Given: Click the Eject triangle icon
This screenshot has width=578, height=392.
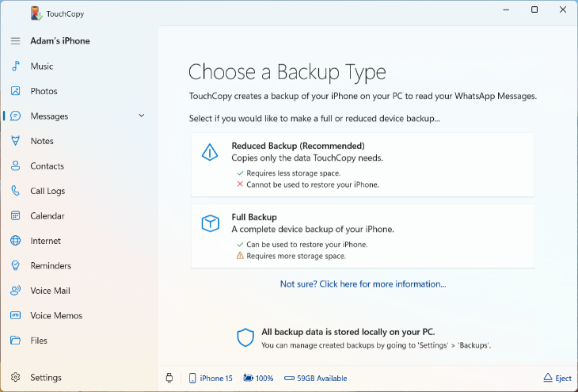Looking at the screenshot, I should [x=548, y=378].
